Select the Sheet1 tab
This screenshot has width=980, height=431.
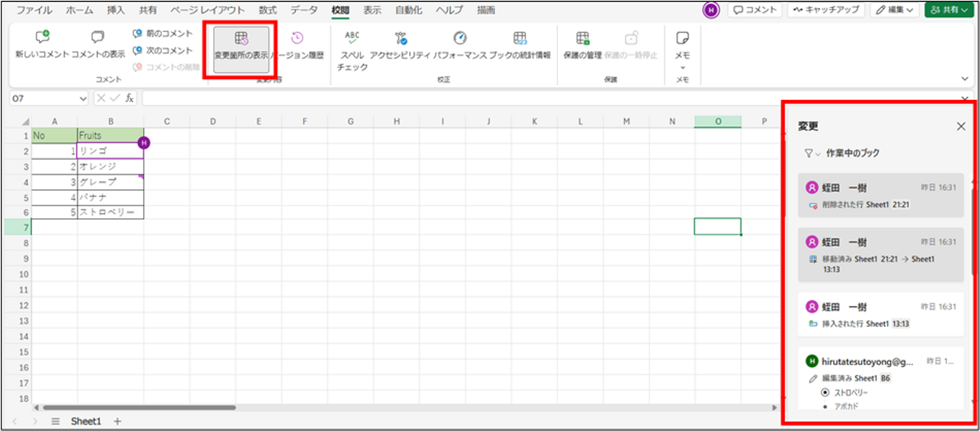[86, 421]
